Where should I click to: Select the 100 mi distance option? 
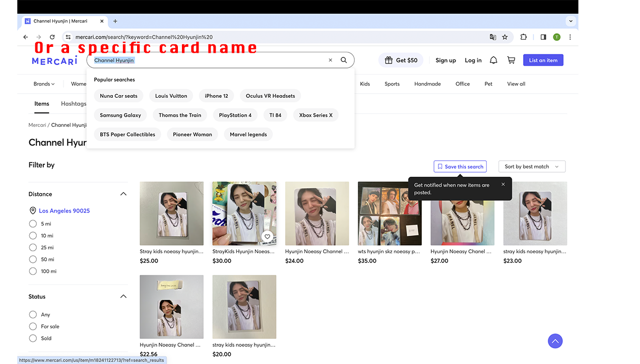pyautogui.click(x=33, y=271)
